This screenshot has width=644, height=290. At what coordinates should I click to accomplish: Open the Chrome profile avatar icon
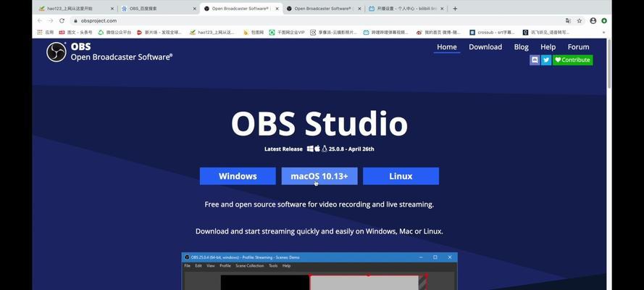(x=593, y=20)
